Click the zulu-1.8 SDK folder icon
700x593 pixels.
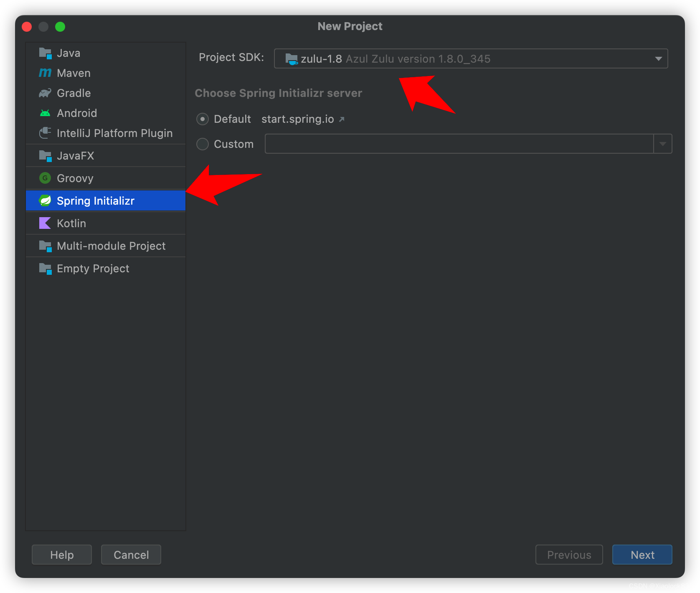coord(291,59)
